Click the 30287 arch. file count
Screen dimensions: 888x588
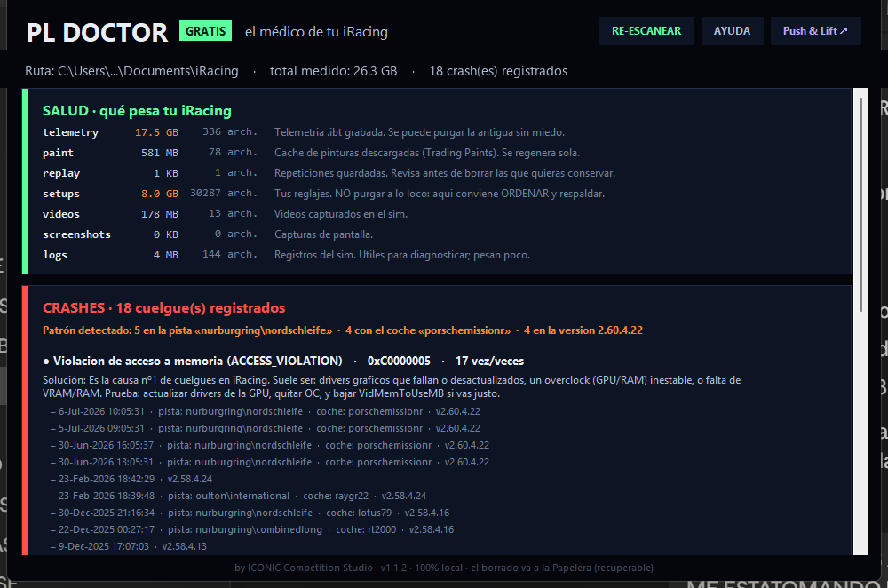(224, 193)
